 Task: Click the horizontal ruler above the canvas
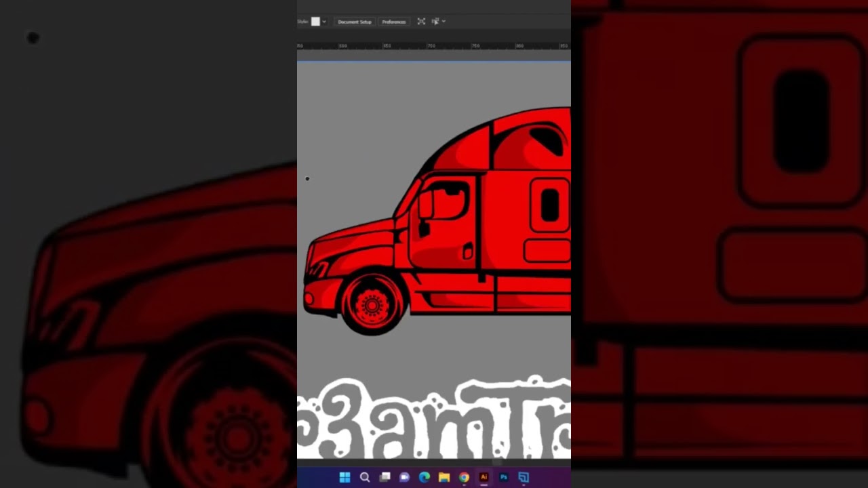pyautogui.click(x=434, y=46)
